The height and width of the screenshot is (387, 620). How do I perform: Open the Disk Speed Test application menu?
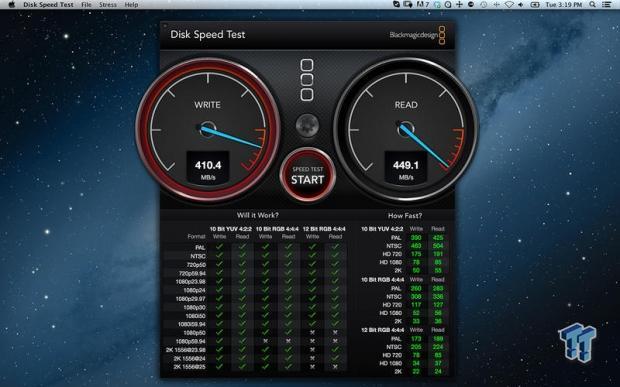(x=48, y=5)
